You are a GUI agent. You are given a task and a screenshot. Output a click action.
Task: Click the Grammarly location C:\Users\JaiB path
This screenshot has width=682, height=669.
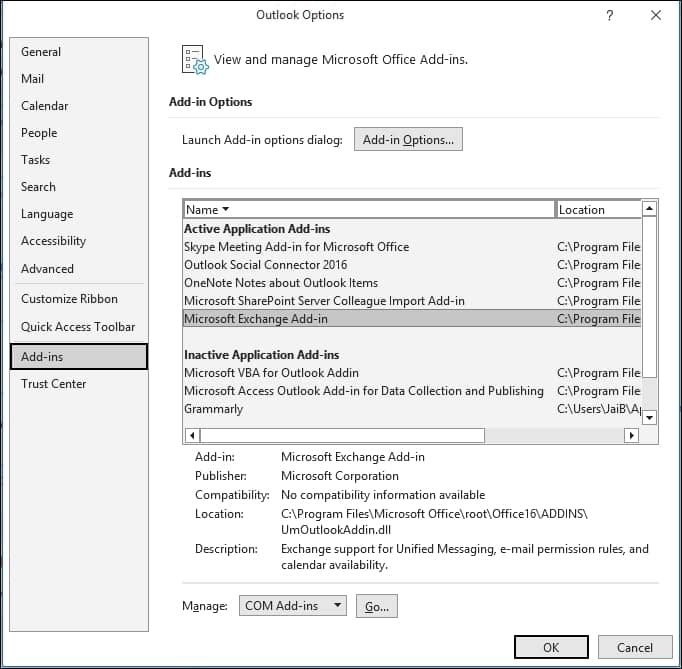(x=598, y=409)
